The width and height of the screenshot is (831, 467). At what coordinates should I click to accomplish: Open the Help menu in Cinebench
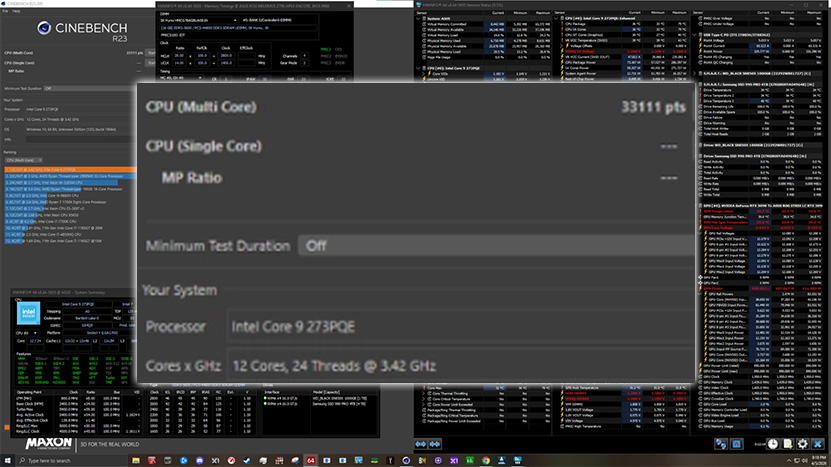tap(17, 13)
